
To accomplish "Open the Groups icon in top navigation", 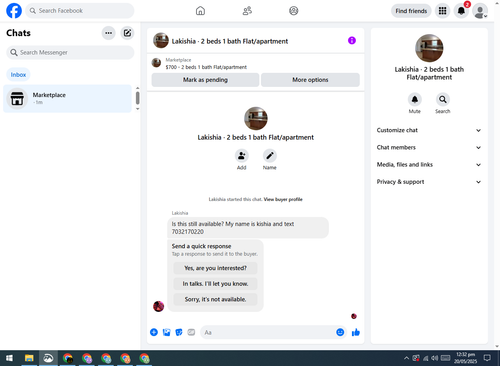I will [x=294, y=11].
